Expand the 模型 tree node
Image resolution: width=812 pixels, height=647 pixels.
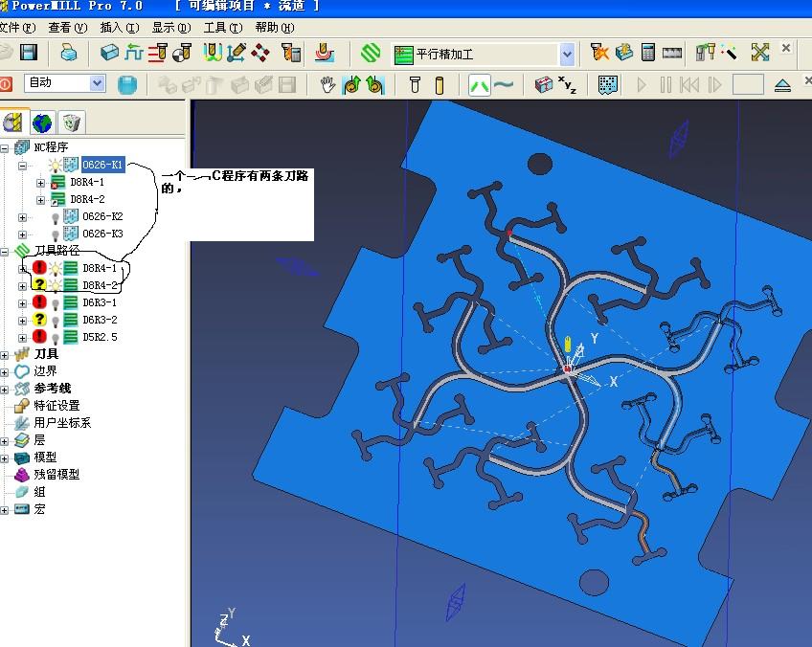4,458
